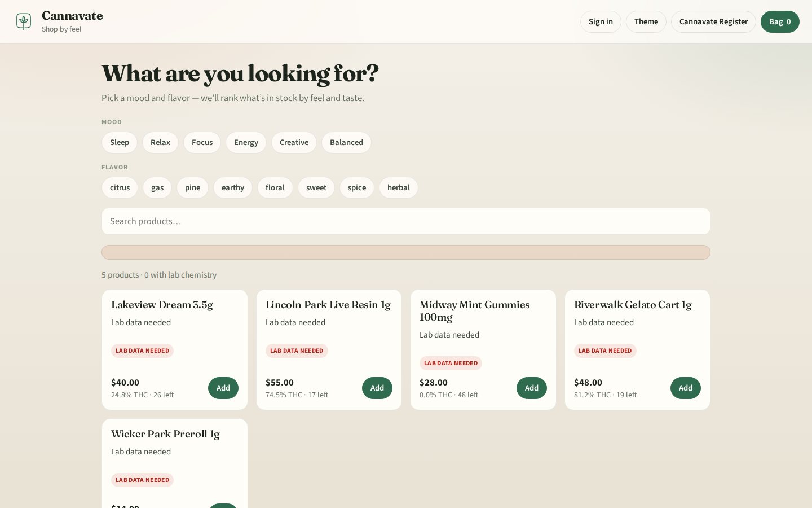Click '0.0% THC · 48 left' text

449,395
